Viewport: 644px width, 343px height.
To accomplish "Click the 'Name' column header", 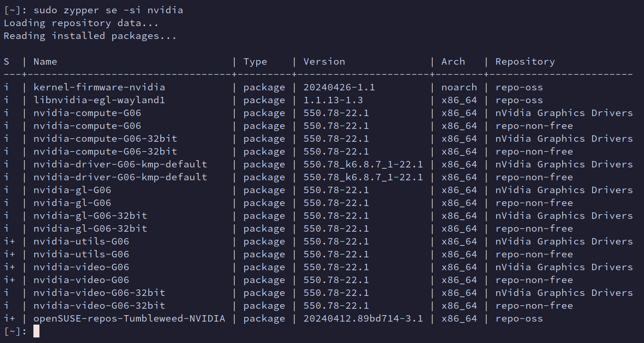I will click(x=45, y=62).
